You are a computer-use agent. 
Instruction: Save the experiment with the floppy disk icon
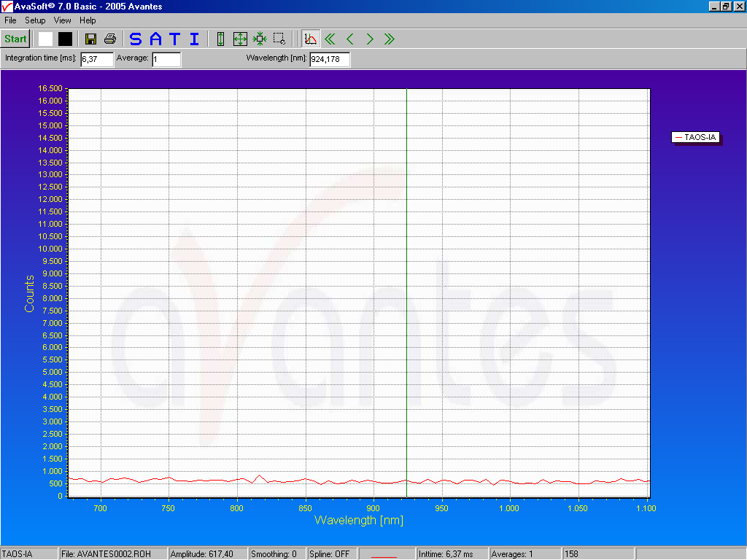[90, 39]
